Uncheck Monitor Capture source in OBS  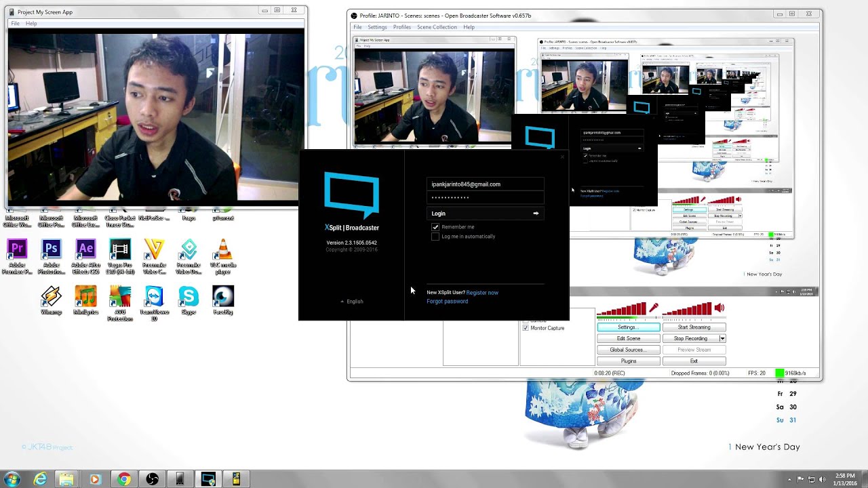coord(526,328)
